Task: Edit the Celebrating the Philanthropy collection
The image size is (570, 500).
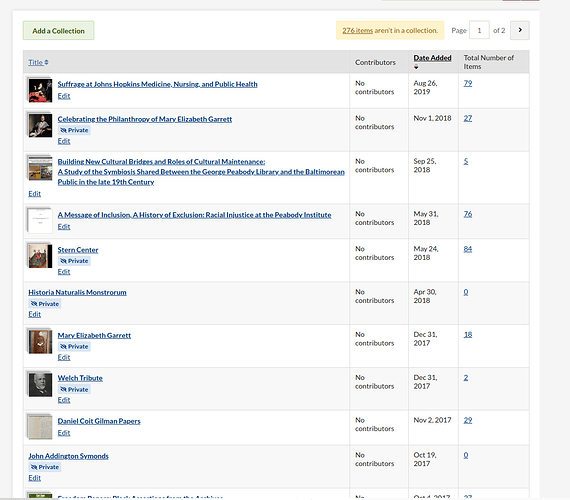Action: pyautogui.click(x=64, y=141)
